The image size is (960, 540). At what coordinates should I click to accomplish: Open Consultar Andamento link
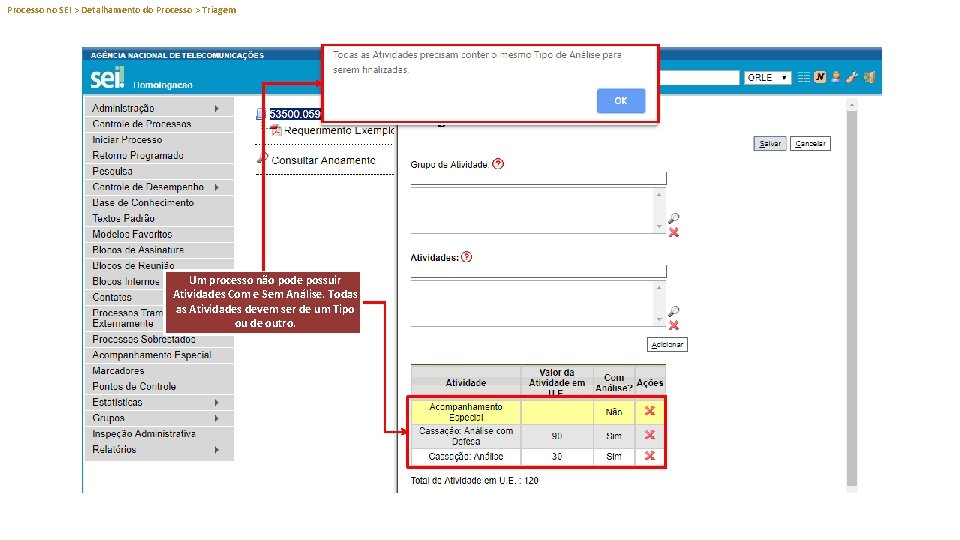pyautogui.click(x=323, y=160)
